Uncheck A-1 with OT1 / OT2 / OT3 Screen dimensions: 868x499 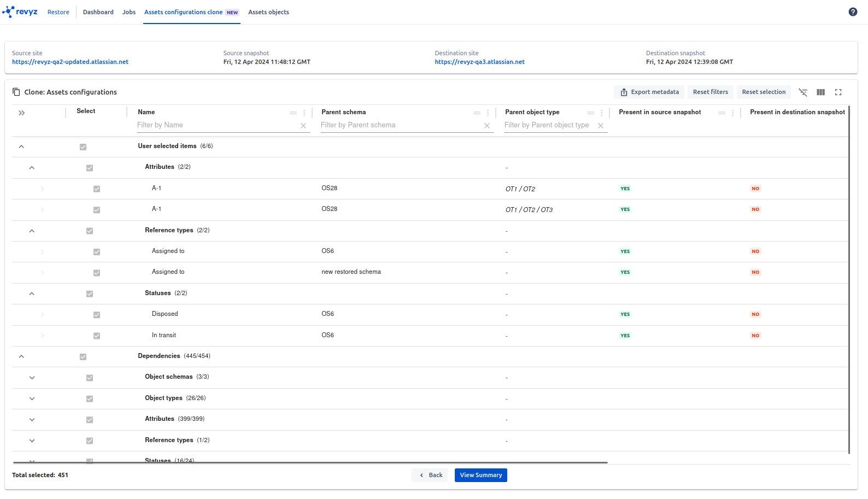click(x=97, y=210)
